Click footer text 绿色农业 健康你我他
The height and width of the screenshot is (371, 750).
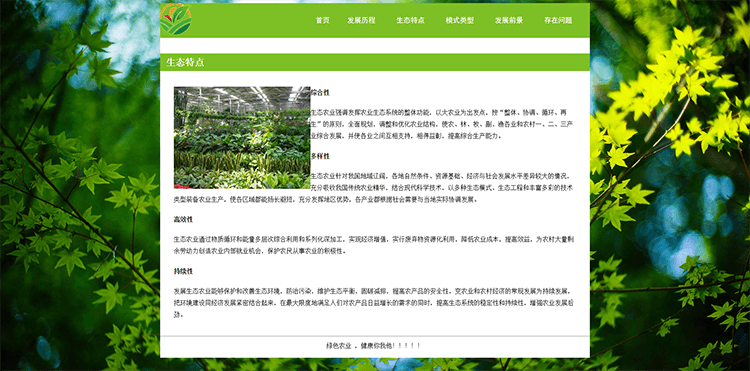(x=374, y=346)
